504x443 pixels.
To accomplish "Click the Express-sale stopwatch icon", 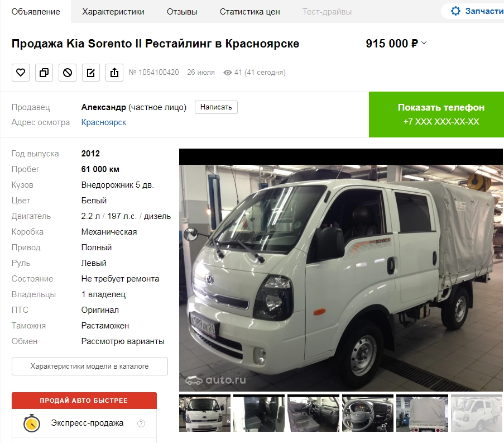I will [31, 423].
